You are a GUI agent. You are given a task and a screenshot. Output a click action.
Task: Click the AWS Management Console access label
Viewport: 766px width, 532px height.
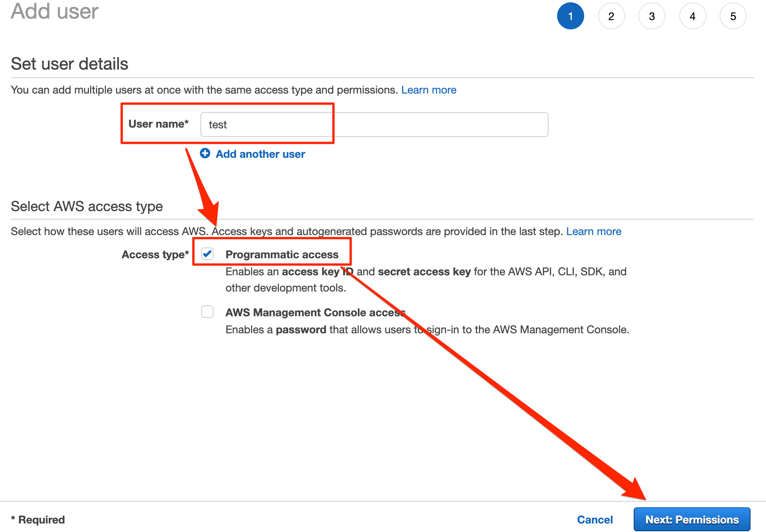pyautogui.click(x=315, y=312)
